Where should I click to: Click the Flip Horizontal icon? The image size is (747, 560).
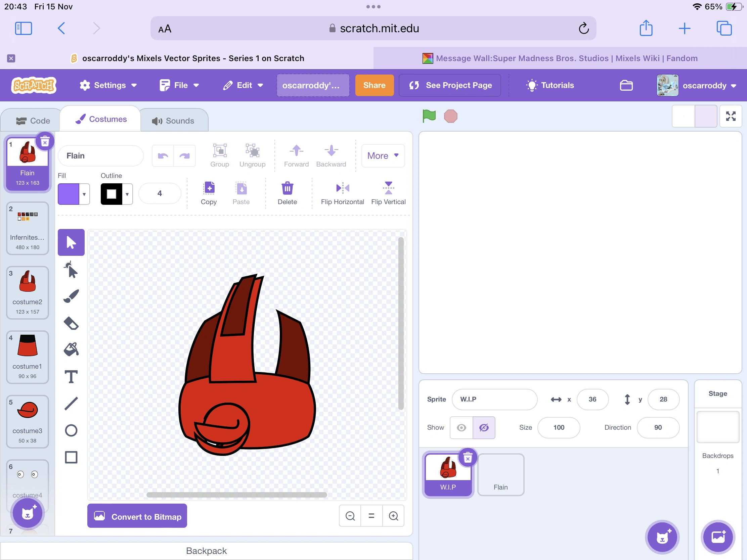click(343, 188)
